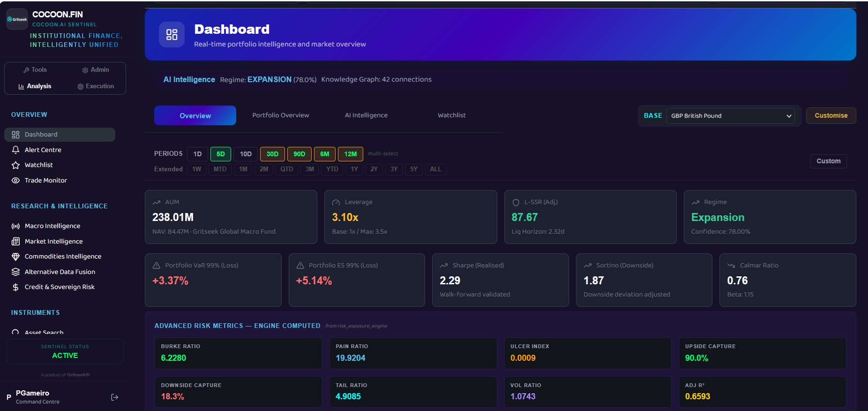Click the AUM trend icon
Screen dimensions: 868x411
pos(157,203)
